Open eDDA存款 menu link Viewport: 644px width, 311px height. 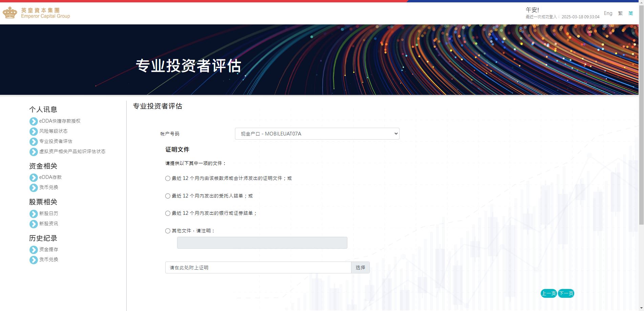coord(50,177)
